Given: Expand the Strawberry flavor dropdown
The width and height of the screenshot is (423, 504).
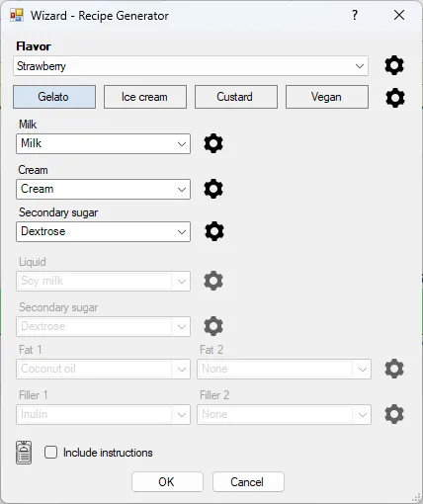Looking at the screenshot, I should click(x=191, y=66).
